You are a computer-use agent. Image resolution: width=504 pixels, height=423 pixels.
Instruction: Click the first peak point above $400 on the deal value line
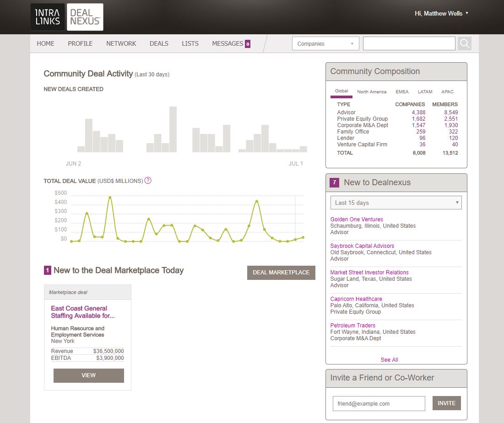click(110, 197)
